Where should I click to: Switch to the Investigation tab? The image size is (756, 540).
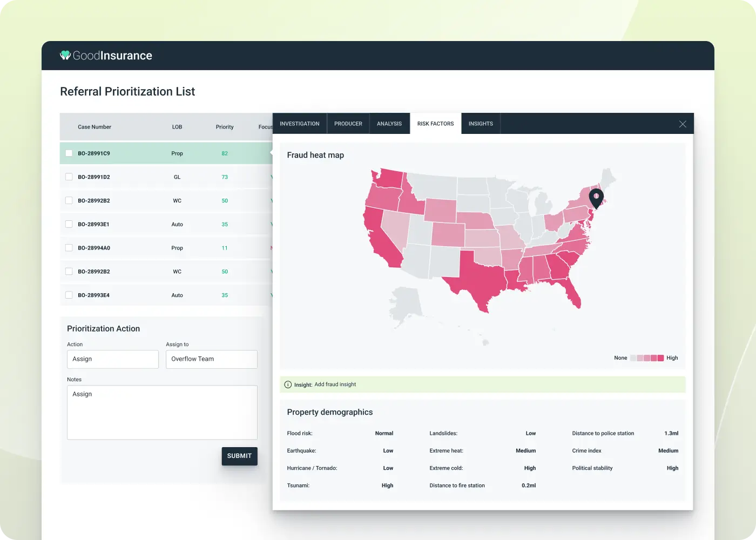point(300,124)
